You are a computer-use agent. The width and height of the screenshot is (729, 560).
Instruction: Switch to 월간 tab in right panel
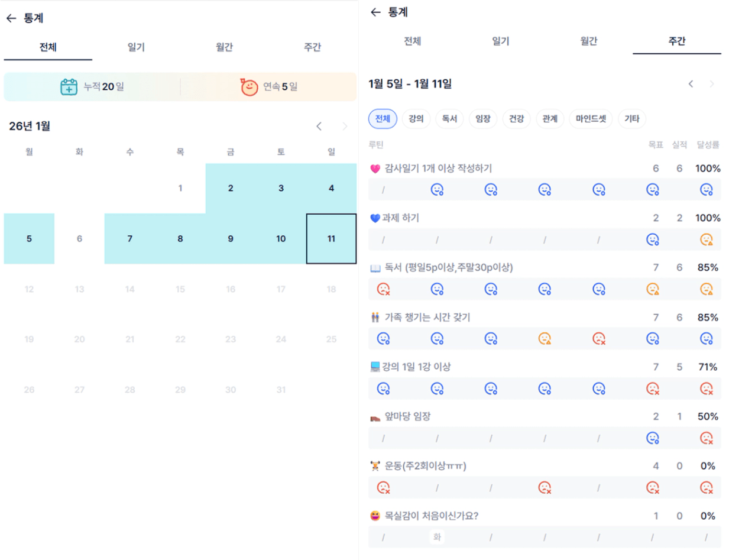(589, 41)
